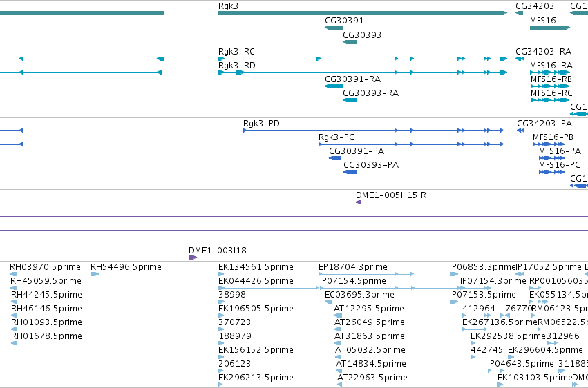588x388 pixels.
Task: Click the 412964 EST label
Action: click(x=479, y=309)
